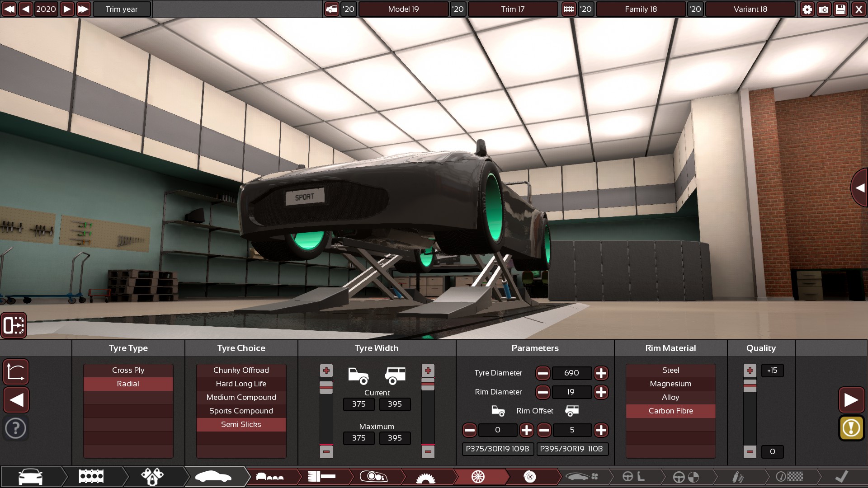Click the front-wheel car icon in Tyre Width
The height and width of the screenshot is (488, 868).
click(359, 375)
